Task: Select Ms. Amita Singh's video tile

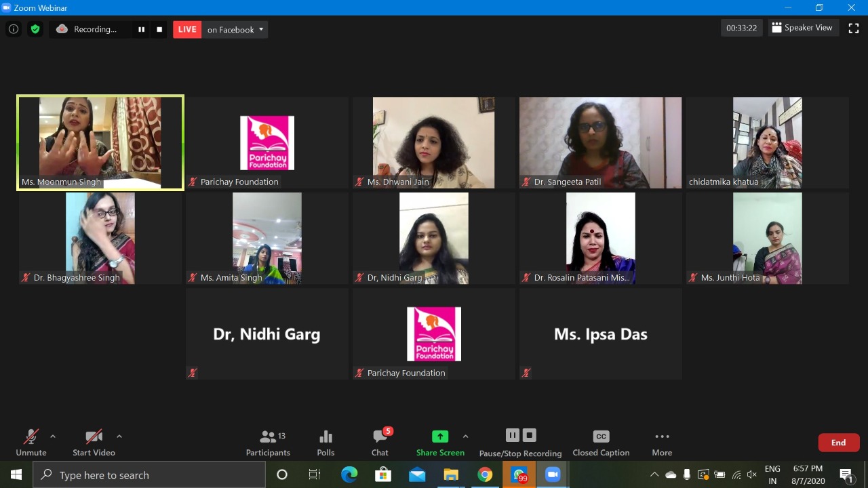Action: 267,238
